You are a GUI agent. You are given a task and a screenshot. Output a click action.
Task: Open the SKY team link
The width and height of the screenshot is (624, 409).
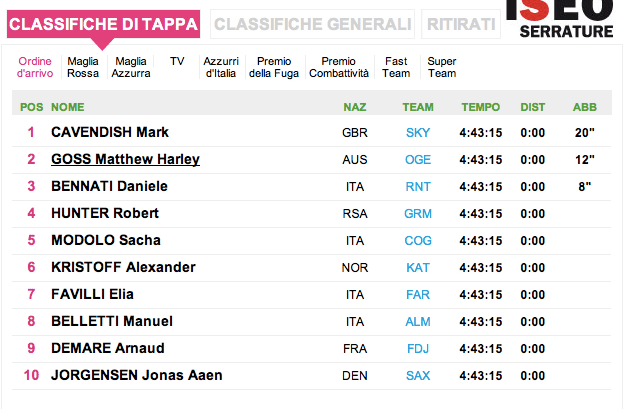click(x=418, y=132)
